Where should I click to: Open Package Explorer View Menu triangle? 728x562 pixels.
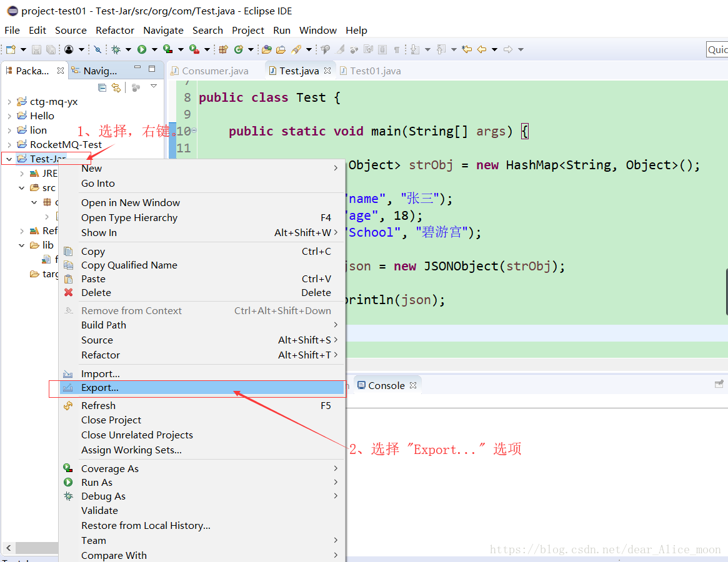pyautogui.click(x=154, y=86)
